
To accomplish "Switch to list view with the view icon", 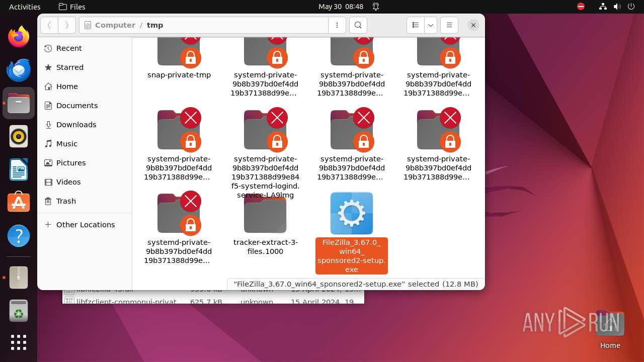I will 416,25.
